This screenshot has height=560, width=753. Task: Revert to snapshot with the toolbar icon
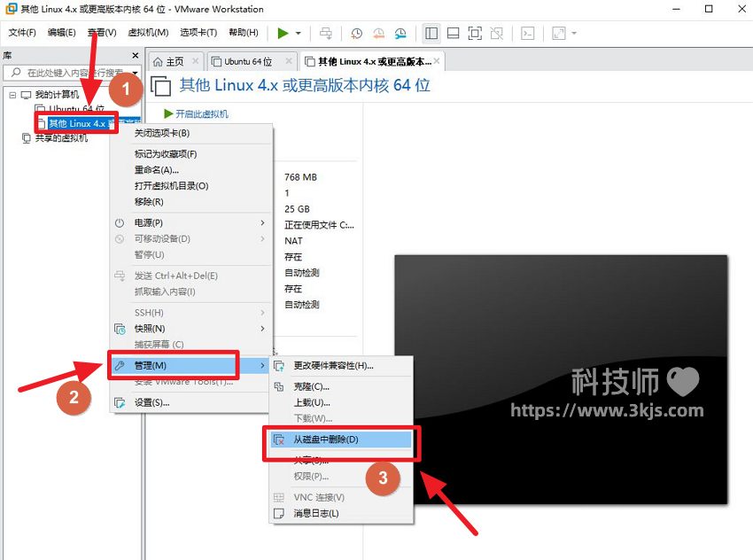(x=378, y=33)
